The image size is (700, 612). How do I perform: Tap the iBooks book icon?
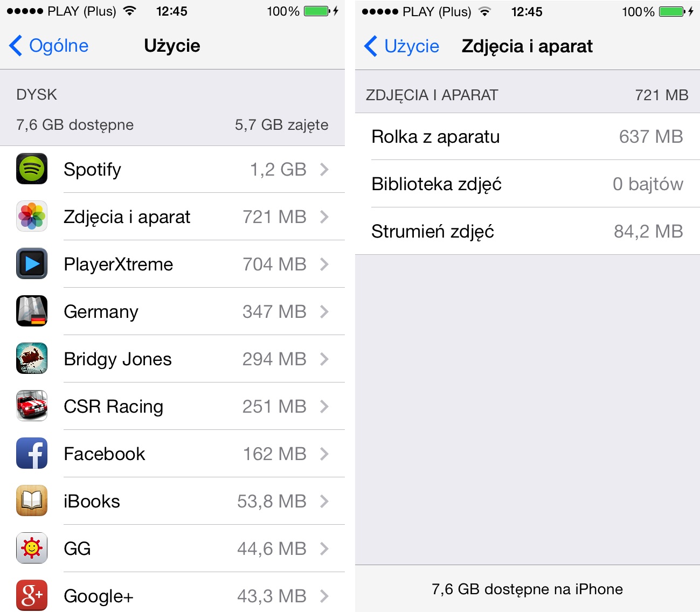coord(32,501)
